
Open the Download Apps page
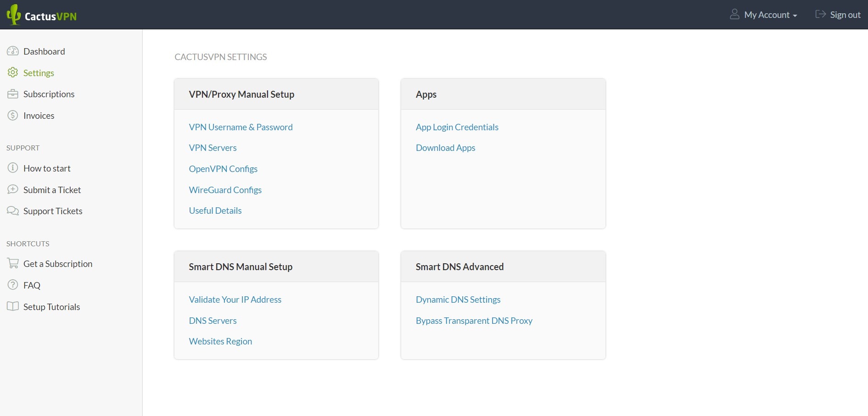click(445, 148)
